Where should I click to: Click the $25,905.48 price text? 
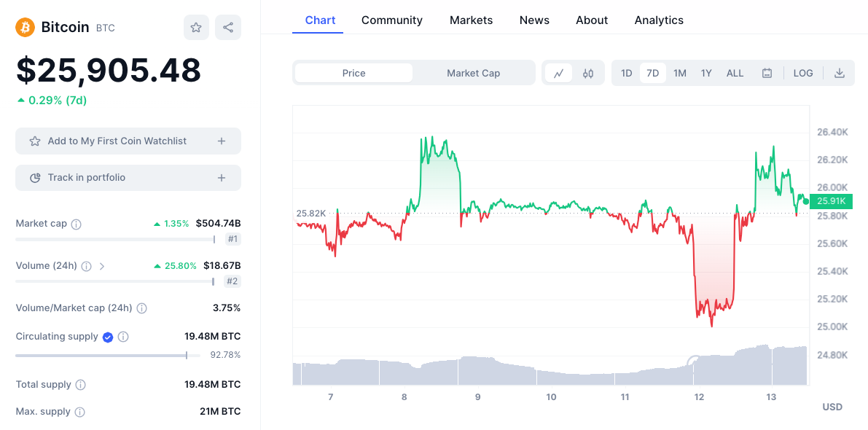pos(109,70)
